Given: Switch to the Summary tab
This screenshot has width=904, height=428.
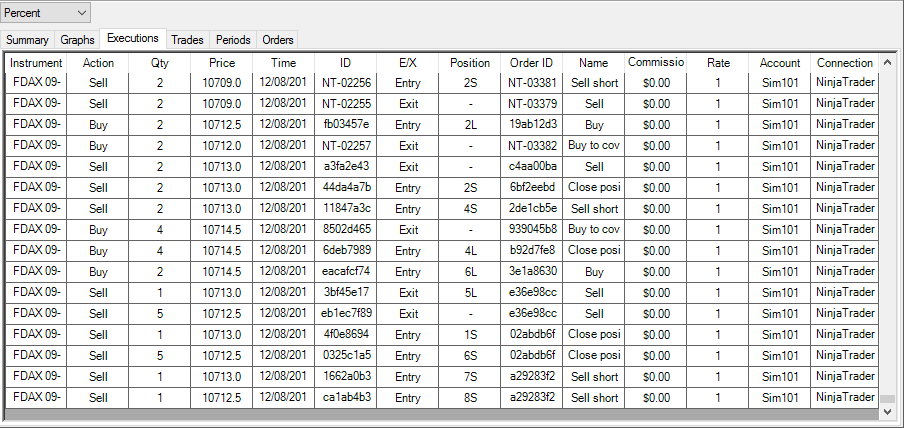Looking at the screenshot, I should tap(28, 40).
